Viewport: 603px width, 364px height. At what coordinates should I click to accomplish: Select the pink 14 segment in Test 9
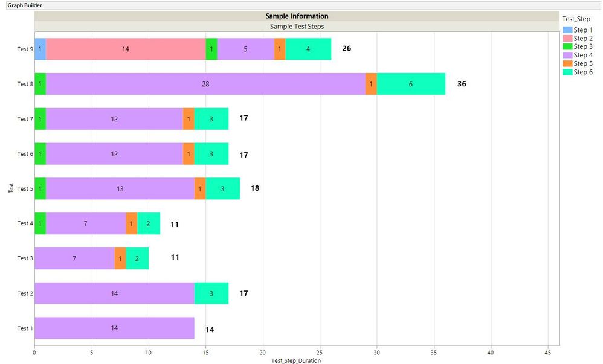pos(126,49)
